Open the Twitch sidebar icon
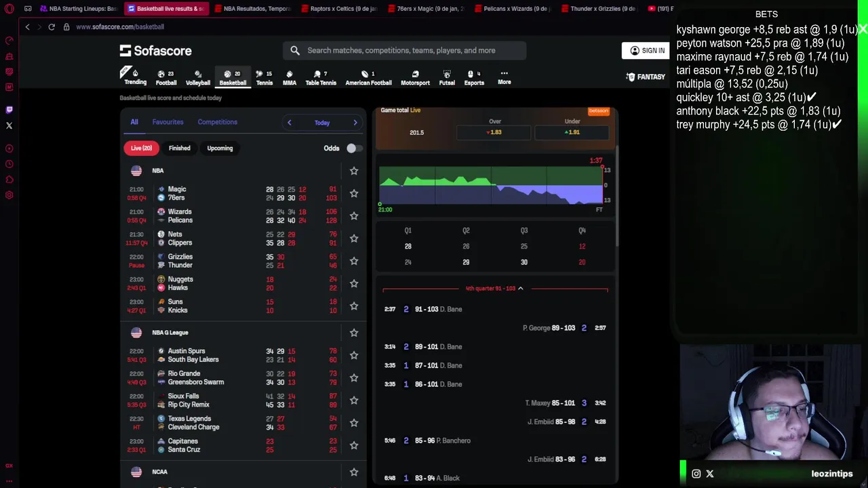Screen dimensions: 868x488 9,110
